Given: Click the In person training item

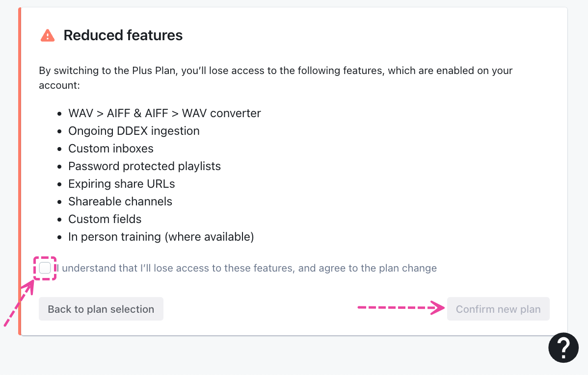Looking at the screenshot, I should click(161, 237).
